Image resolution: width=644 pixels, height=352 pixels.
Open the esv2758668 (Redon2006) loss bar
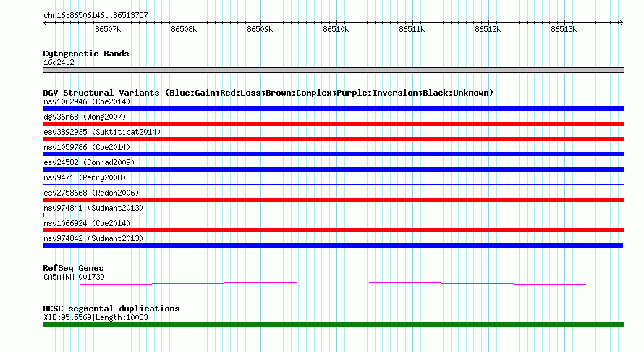[x=333, y=200]
